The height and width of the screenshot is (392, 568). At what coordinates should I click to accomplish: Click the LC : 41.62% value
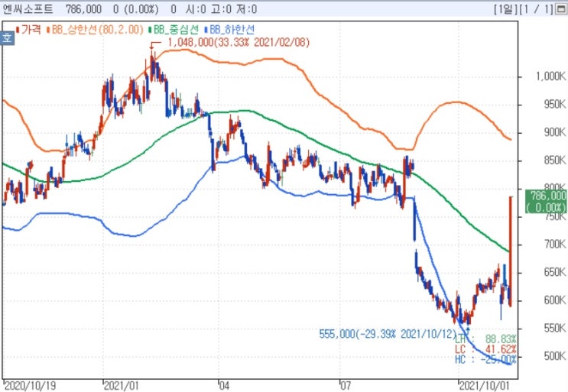click(485, 349)
